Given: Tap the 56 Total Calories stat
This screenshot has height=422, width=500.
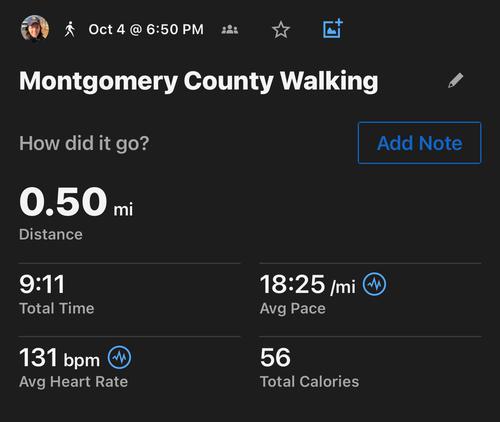Looking at the screenshot, I should pos(310,368).
